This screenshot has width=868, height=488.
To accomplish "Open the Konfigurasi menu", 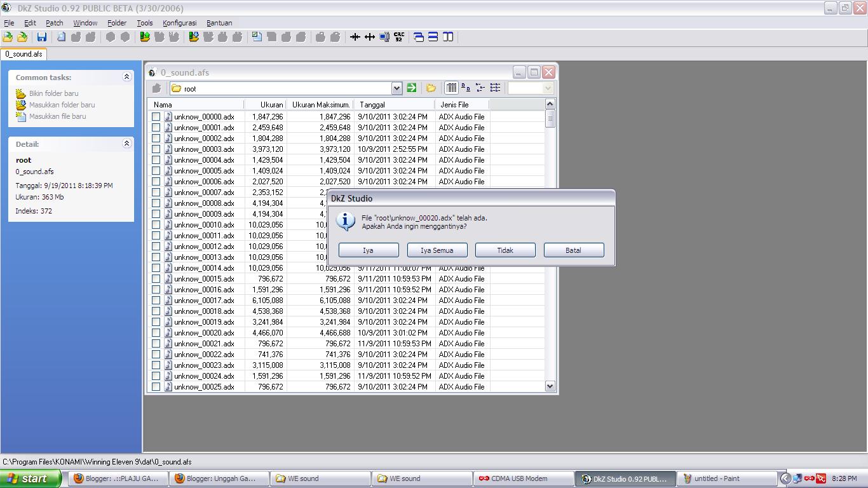I will [180, 23].
